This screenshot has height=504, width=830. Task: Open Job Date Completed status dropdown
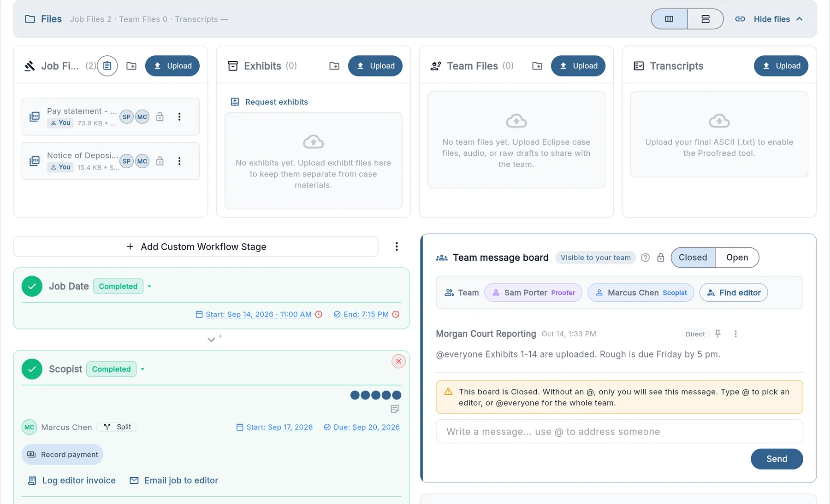coord(149,286)
